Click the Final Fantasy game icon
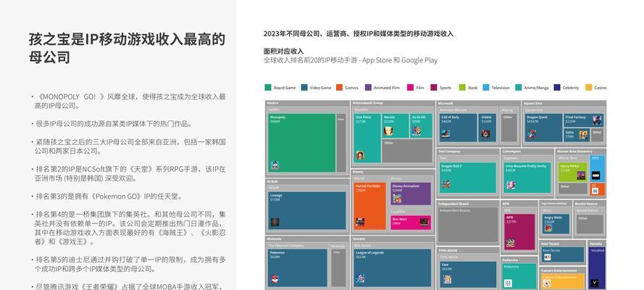644x290 pixels. 597,120
